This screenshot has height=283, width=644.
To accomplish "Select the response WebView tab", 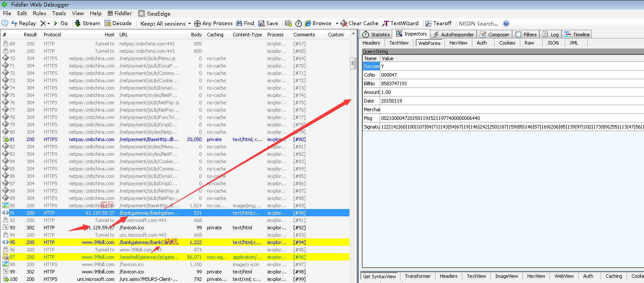I will coord(564,276).
